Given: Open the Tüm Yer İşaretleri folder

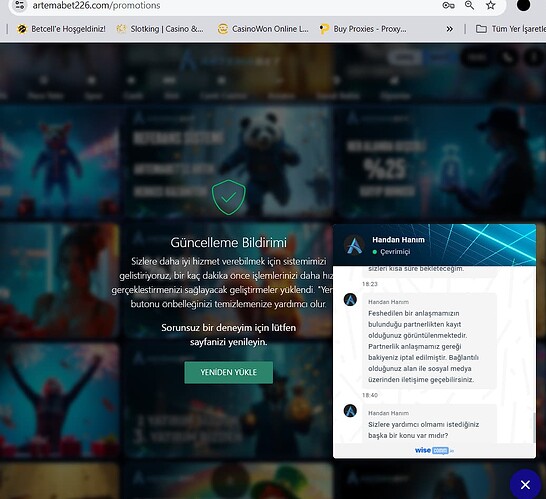Looking at the screenshot, I should click(510, 29).
